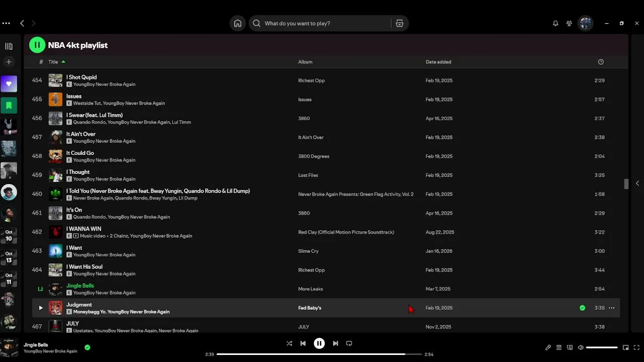Sort by Date added column header
Viewport: 644px width, 362px height.
coord(438,62)
